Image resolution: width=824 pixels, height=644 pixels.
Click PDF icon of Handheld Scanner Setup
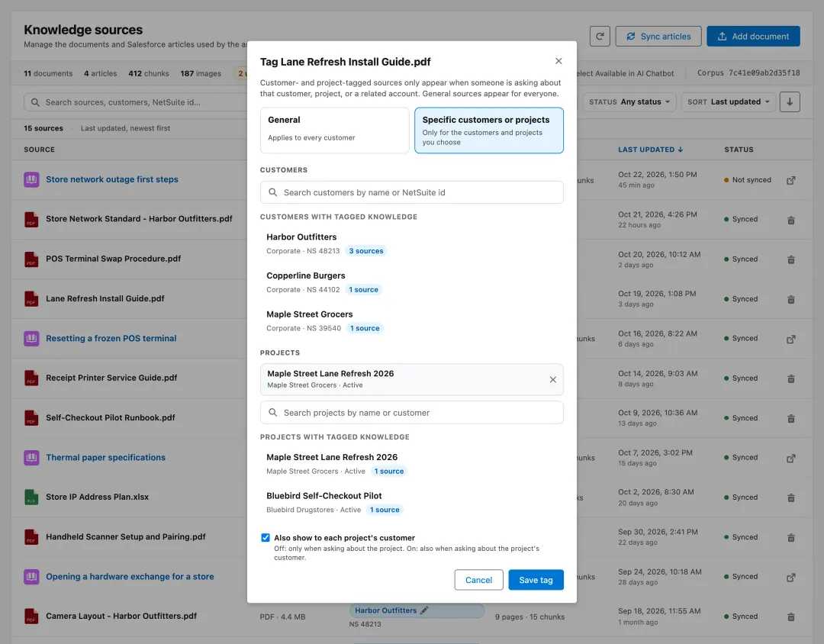(x=31, y=537)
